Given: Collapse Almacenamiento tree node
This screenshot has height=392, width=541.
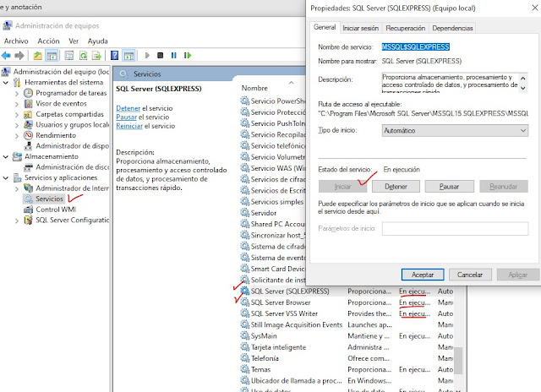Looking at the screenshot, I should pyautogui.click(x=6, y=156).
